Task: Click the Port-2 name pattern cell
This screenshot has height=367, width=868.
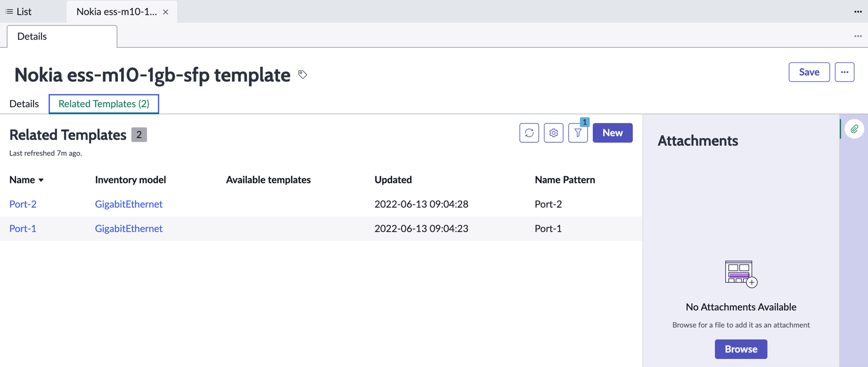Action: 548,204
